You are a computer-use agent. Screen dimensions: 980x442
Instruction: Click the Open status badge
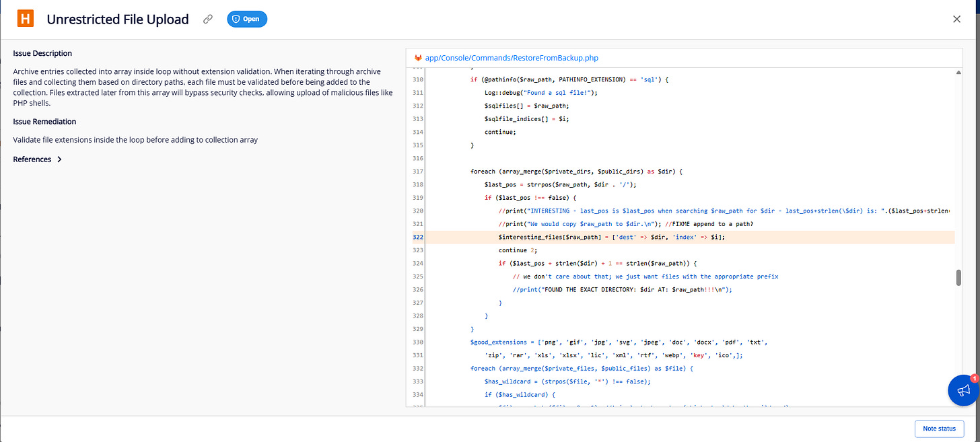247,20
